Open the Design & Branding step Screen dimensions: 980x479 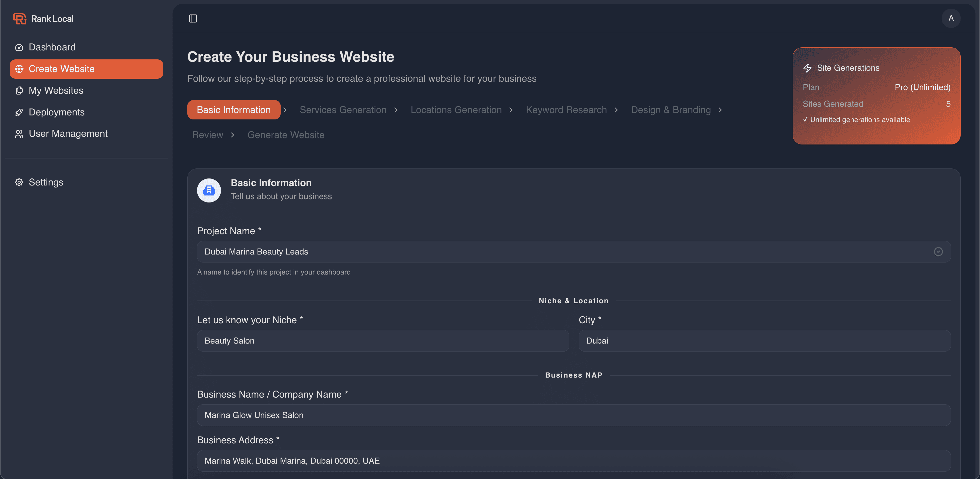point(670,110)
